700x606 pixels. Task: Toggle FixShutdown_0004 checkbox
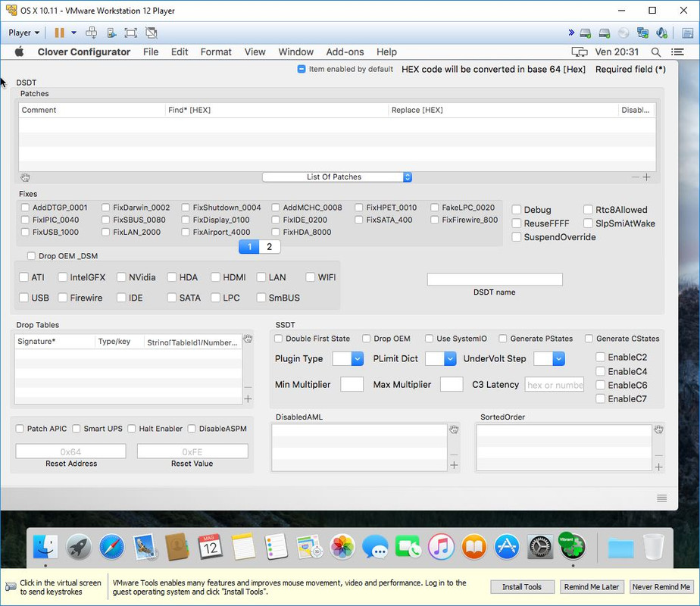click(186, 208)
